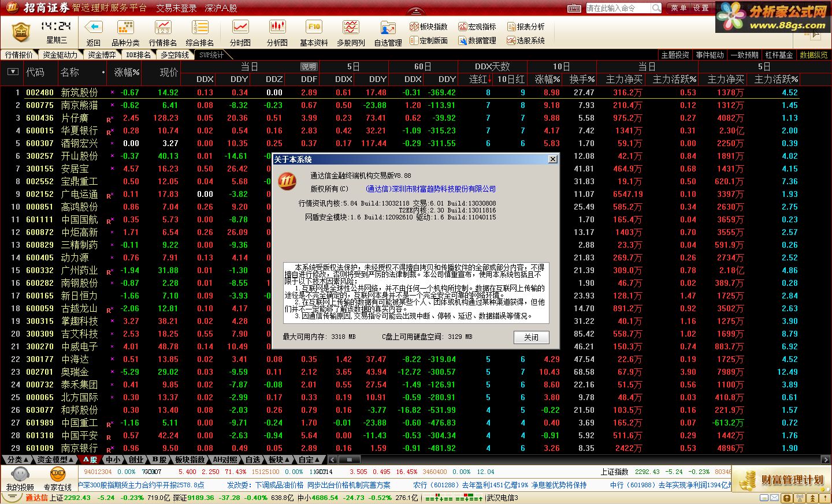The image size is (832, 504).
Task: Click horizontal scrollbar right arrow
Action: (826, 460)
